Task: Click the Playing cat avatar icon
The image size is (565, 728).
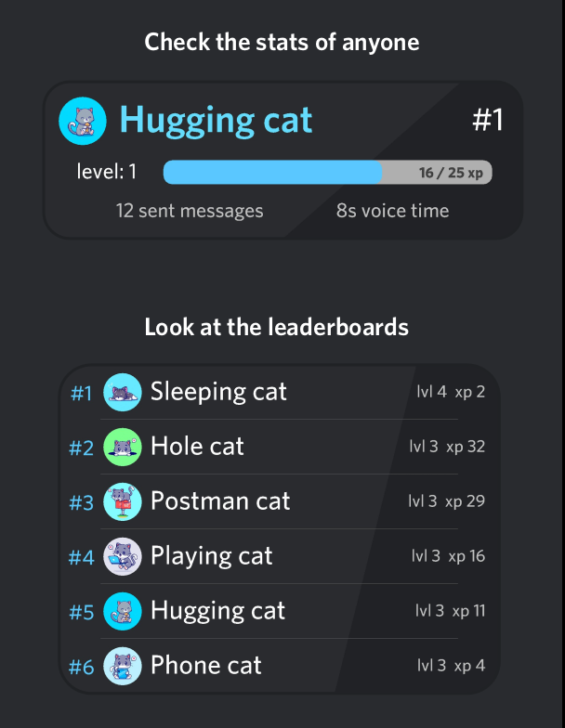Action: click(x=122, y=557)
